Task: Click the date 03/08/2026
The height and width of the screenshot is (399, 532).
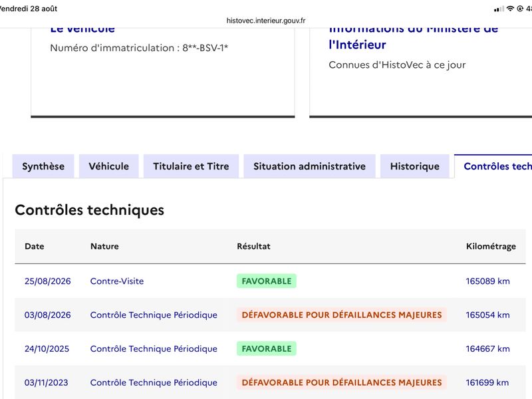Action: coord(47,315)
